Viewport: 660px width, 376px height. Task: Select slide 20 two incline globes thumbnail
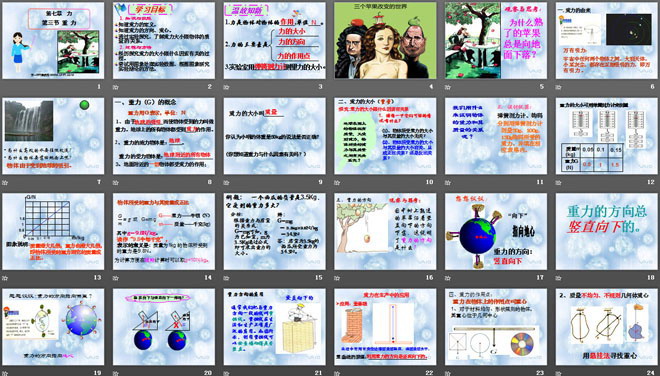(x=164, y=327)
